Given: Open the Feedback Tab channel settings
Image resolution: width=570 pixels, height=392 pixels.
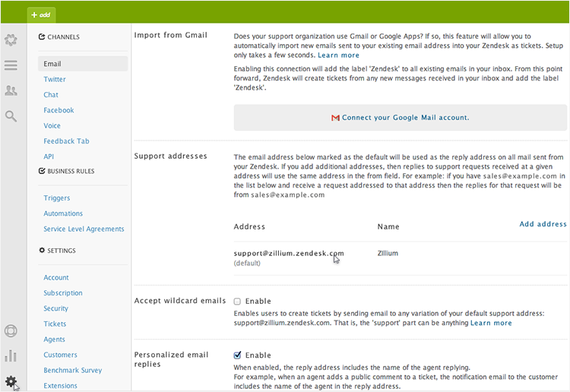Looking at the screenshot, I should coord(66,141).
